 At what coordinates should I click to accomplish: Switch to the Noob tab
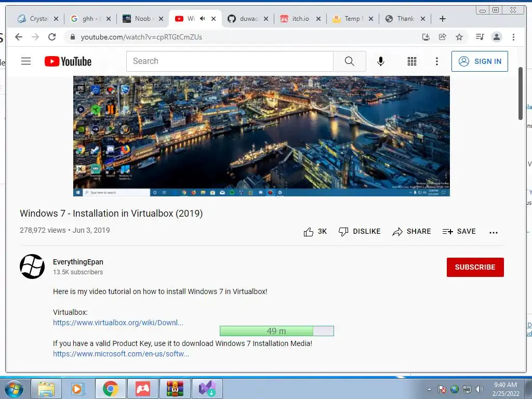coord(142,19)
